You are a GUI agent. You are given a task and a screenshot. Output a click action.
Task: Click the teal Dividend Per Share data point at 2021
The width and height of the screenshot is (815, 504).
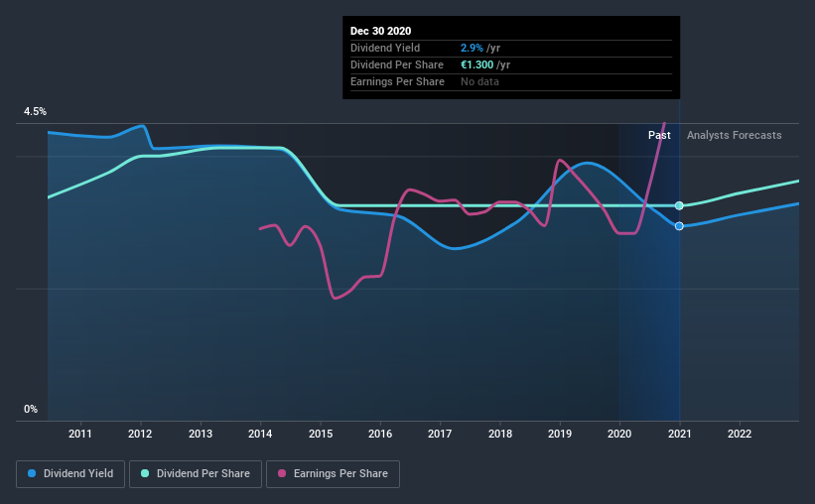pyautogui.click(x=679, y=205)
